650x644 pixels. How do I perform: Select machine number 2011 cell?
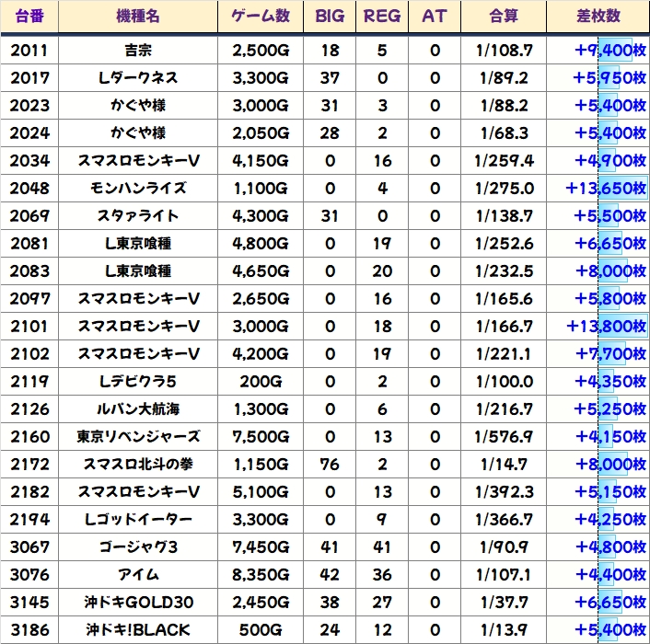click(29, 51)
